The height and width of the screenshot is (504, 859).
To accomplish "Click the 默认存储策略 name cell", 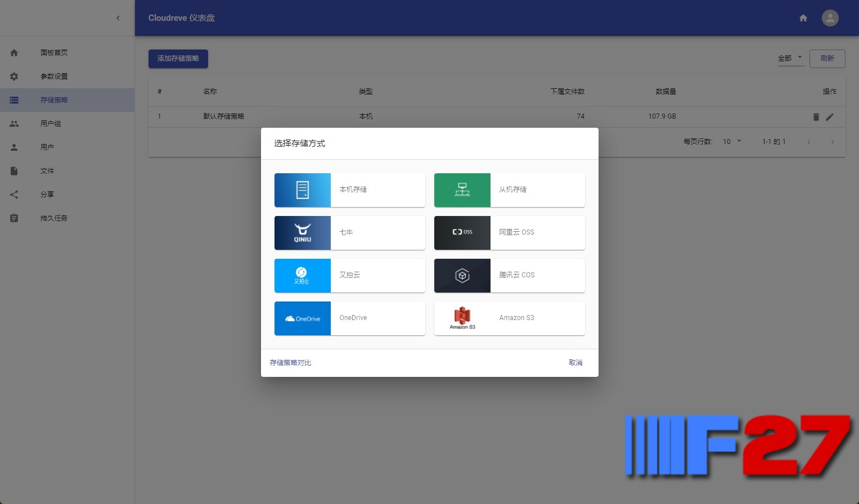I will coord(223,116).
